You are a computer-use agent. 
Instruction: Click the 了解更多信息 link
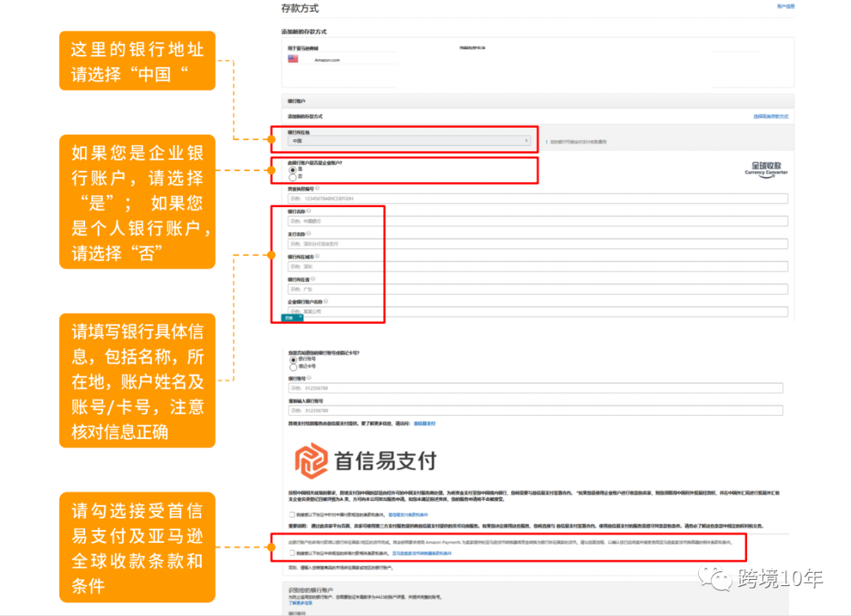(x=300, y=603)
